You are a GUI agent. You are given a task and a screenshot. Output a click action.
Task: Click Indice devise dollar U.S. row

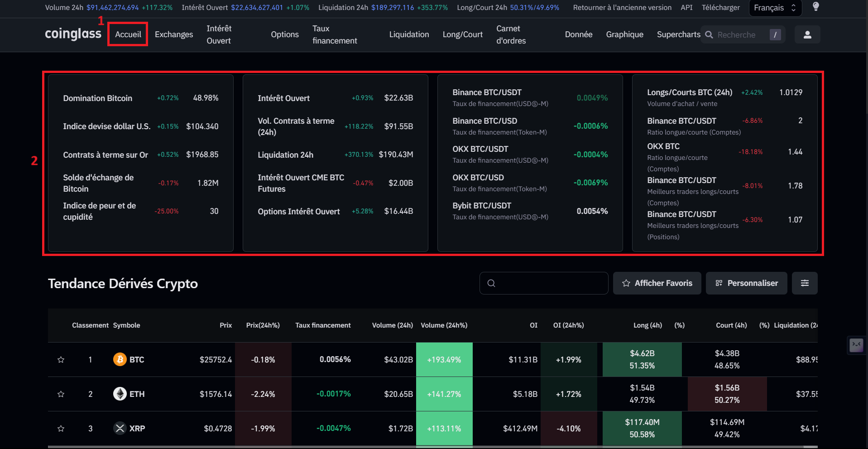[141, 126]
